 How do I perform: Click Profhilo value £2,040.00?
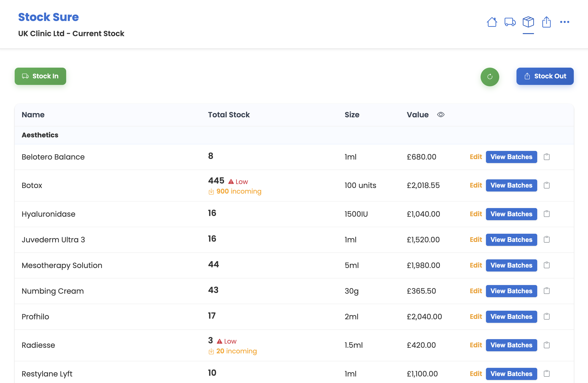pos(424,317)
